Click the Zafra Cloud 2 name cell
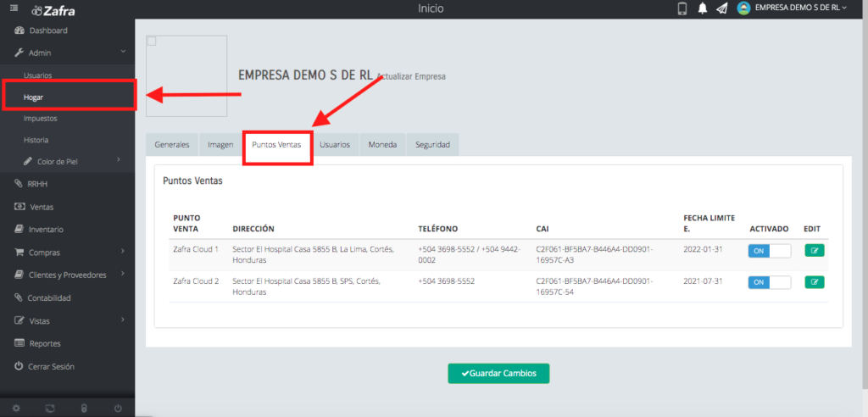 [196, 281]
